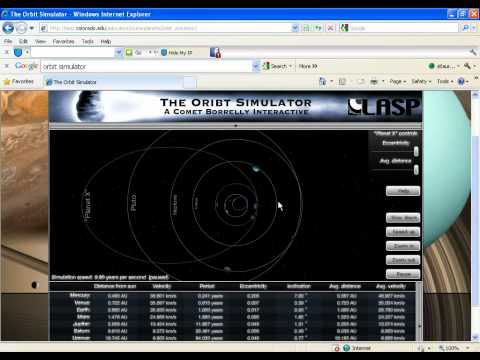The width and height of the screenshot is (480, 360).
Task: Click the Google toolbar field reading 'orbit simulator'
Action: pos(146,66)
